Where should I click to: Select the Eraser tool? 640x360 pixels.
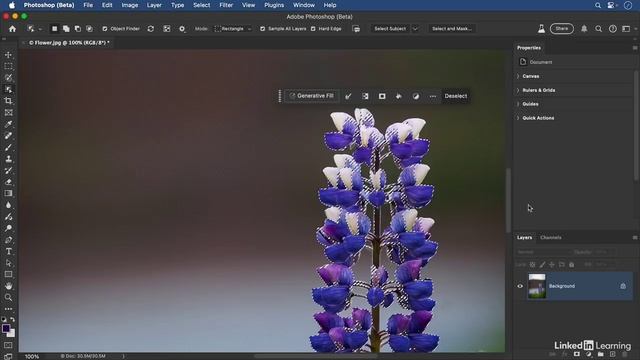click(x=9, y=182)
